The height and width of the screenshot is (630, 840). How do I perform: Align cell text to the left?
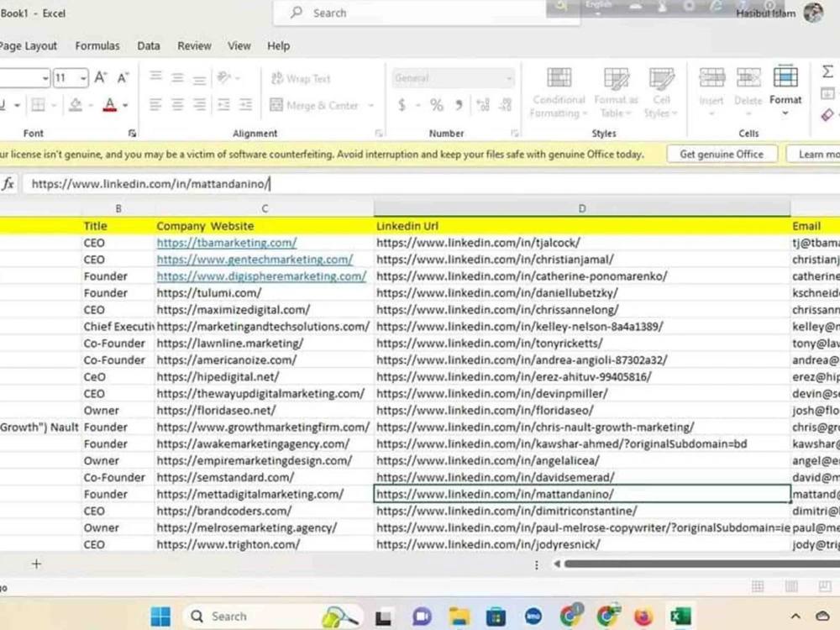pos(155,104)
